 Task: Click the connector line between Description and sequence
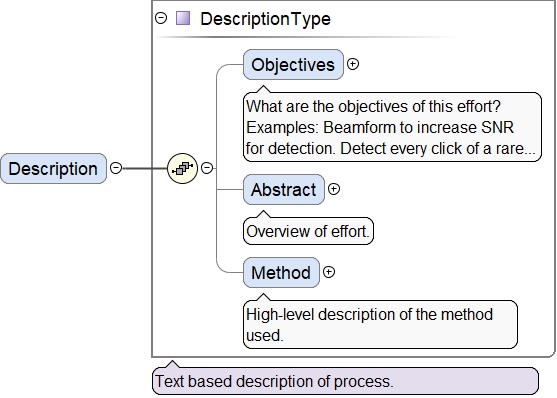tap(145, 168)
